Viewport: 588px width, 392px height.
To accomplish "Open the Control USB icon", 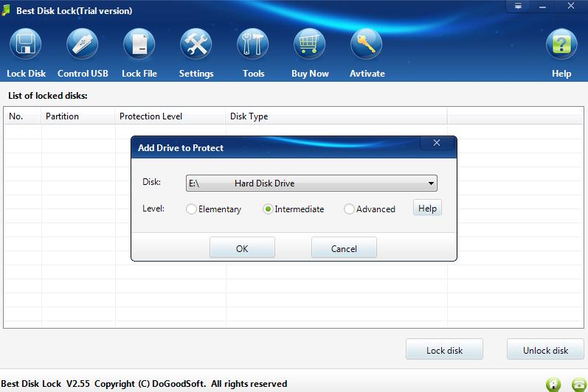I will point(83,44).
